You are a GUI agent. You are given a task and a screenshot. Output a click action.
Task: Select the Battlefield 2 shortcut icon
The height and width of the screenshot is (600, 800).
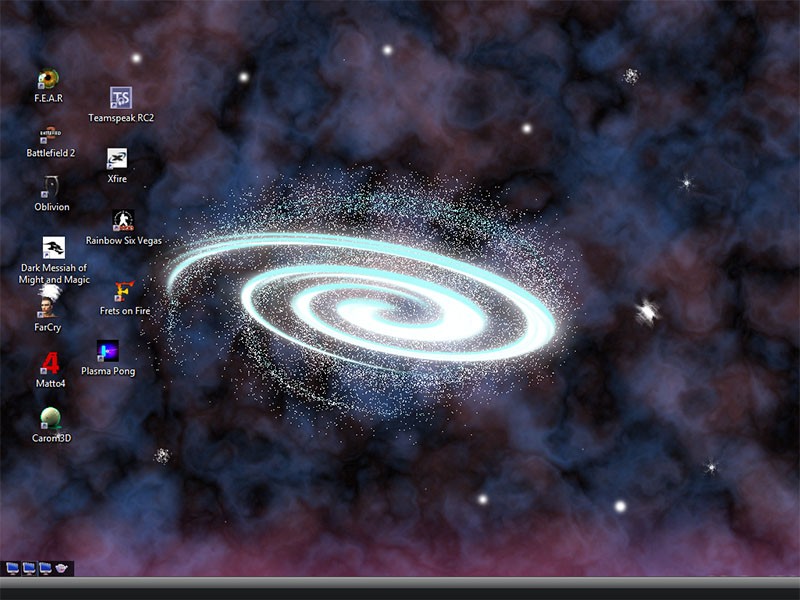[x=50, y=135]
